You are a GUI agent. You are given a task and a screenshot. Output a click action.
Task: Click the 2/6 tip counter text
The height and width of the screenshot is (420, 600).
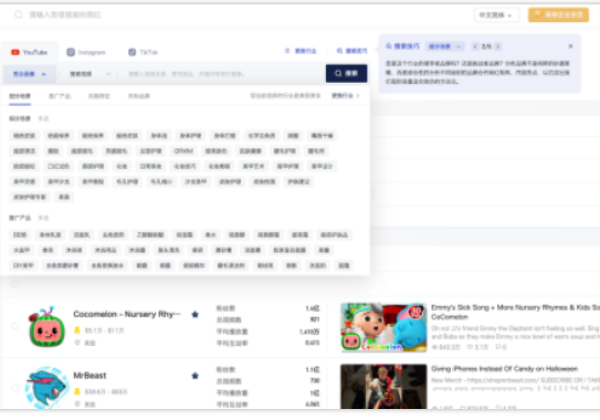tap(486, 47)
